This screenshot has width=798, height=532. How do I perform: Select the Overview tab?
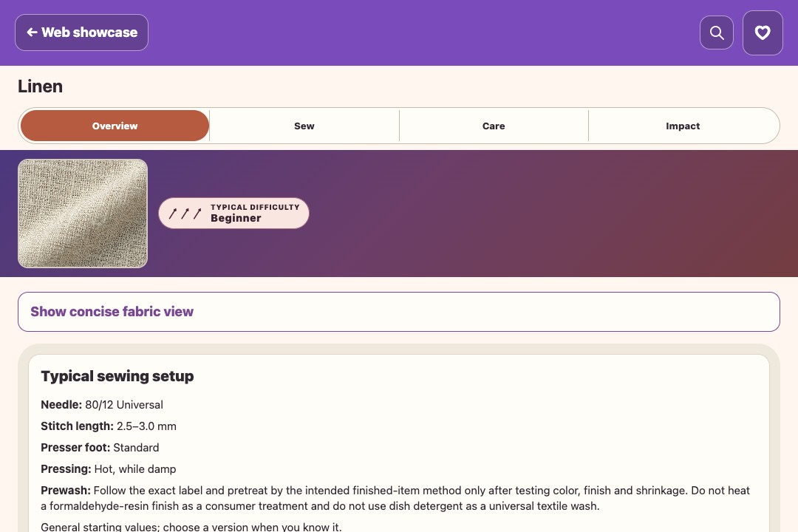pyautogui.click(x=115, y=126)
